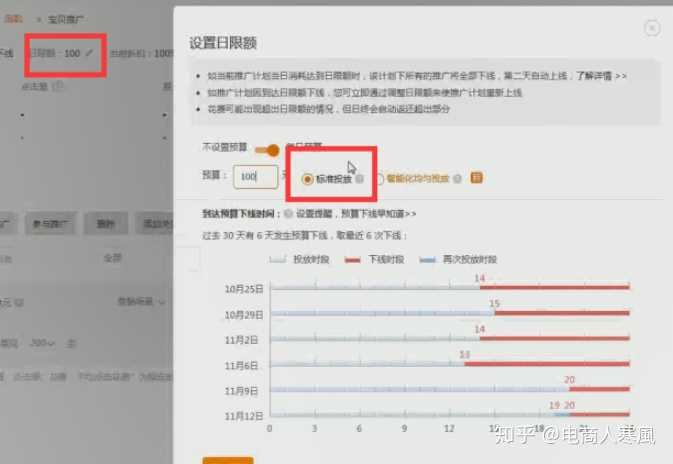Enable the 设置提醒 option
This screenshot has width=673, height=464.
(x=289, y=213)
